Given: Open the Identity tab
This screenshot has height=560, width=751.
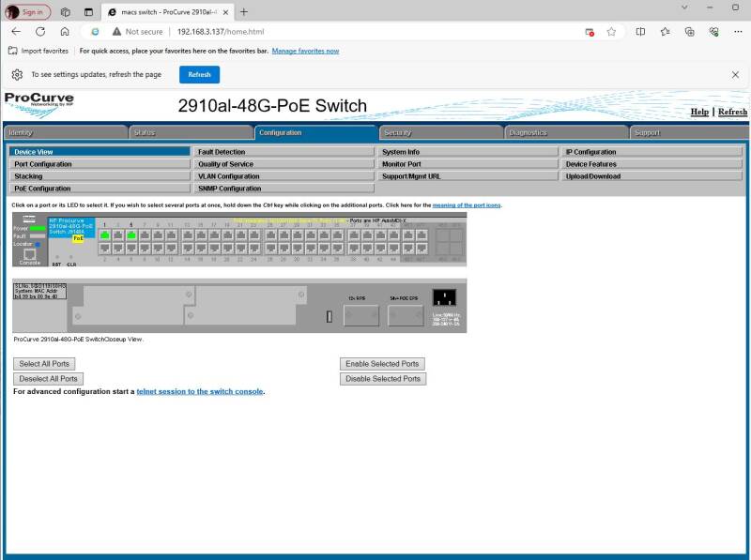Looking at the screenshot, I should [x=66, y=132].
